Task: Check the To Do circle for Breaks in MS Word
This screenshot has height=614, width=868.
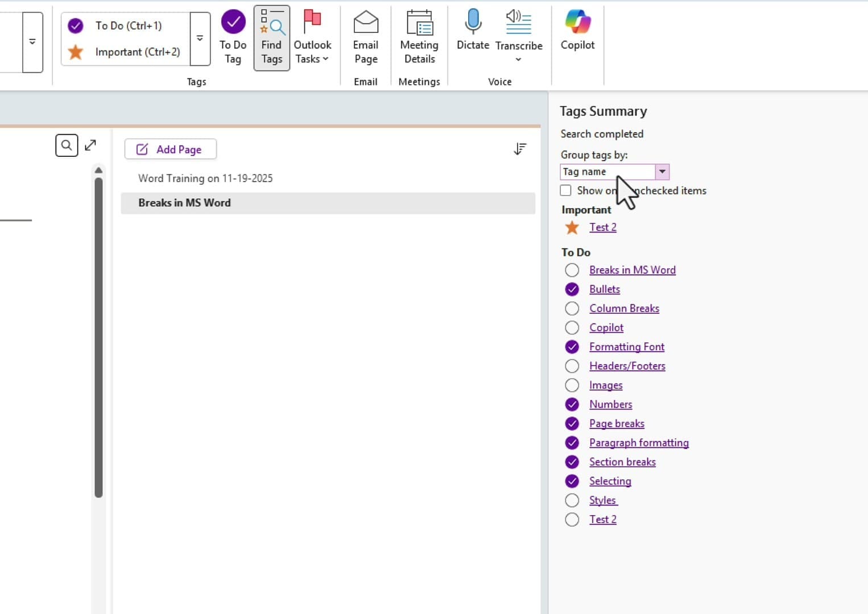Action: pyautogui.click(x=572, y=270)
